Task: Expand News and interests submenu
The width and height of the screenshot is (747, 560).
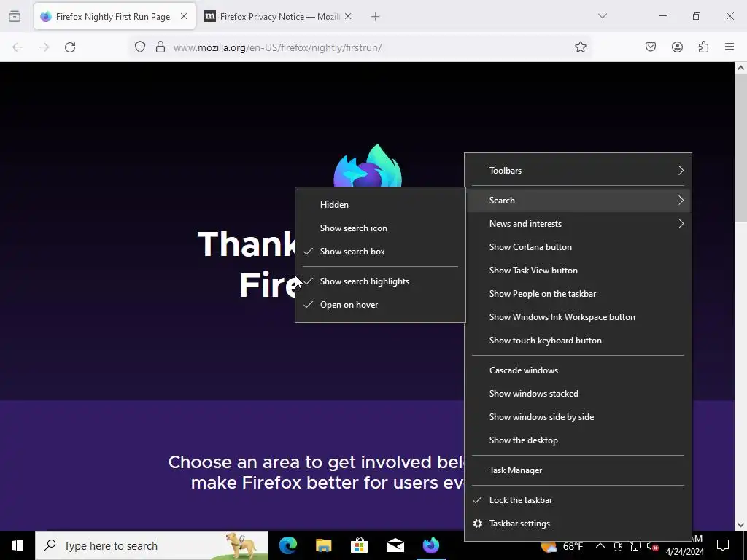Action: pyautogui.click(x=578, y=224)
